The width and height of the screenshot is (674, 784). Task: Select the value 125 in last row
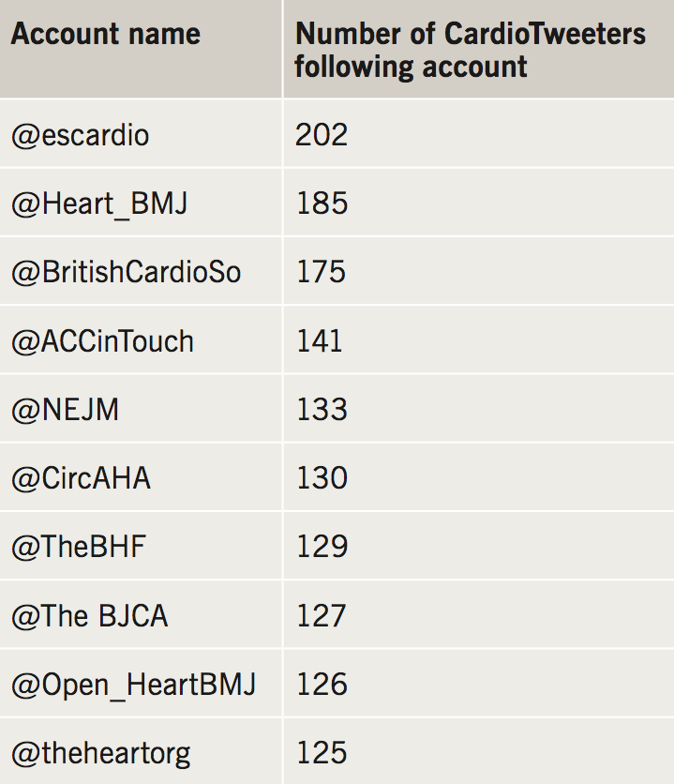(322, 753)
